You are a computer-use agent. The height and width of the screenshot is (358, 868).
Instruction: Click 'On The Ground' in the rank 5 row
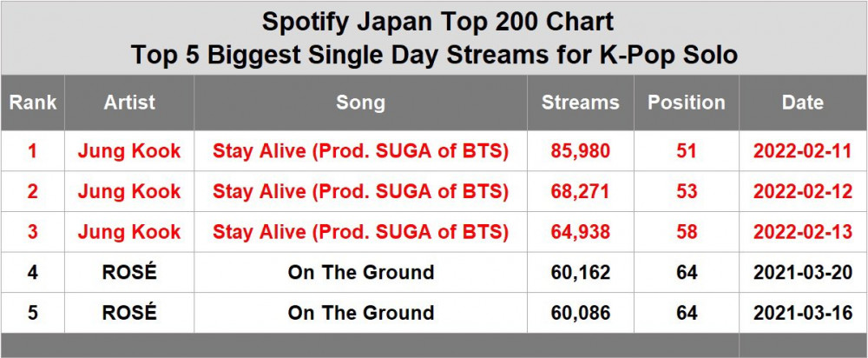(360, 313)
